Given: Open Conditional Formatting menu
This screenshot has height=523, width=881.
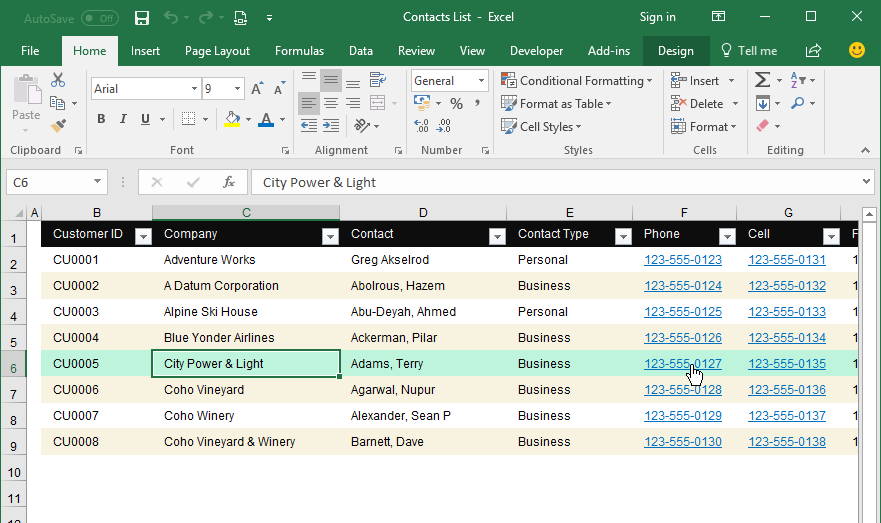Looking at the screenshot, I should point(576,81).
